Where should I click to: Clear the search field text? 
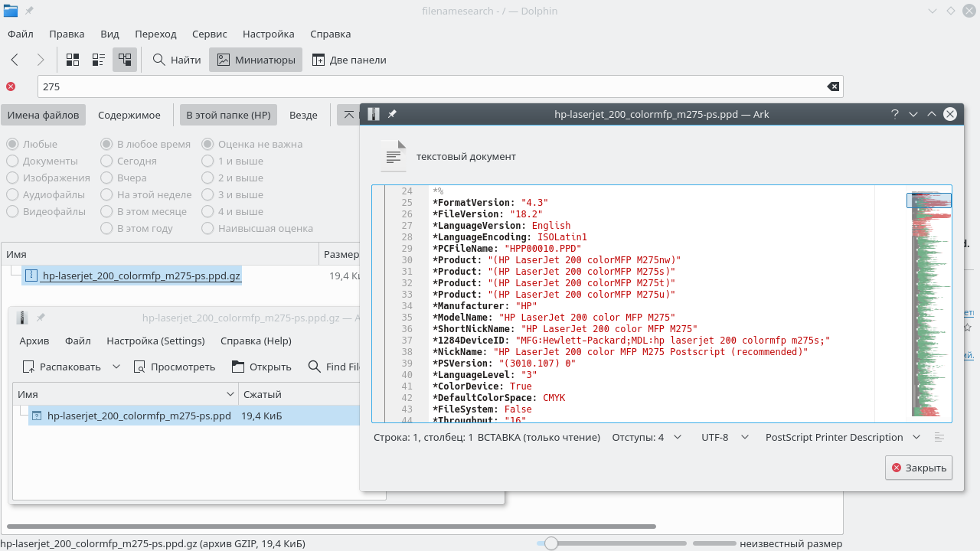click(x=833, y=86)
